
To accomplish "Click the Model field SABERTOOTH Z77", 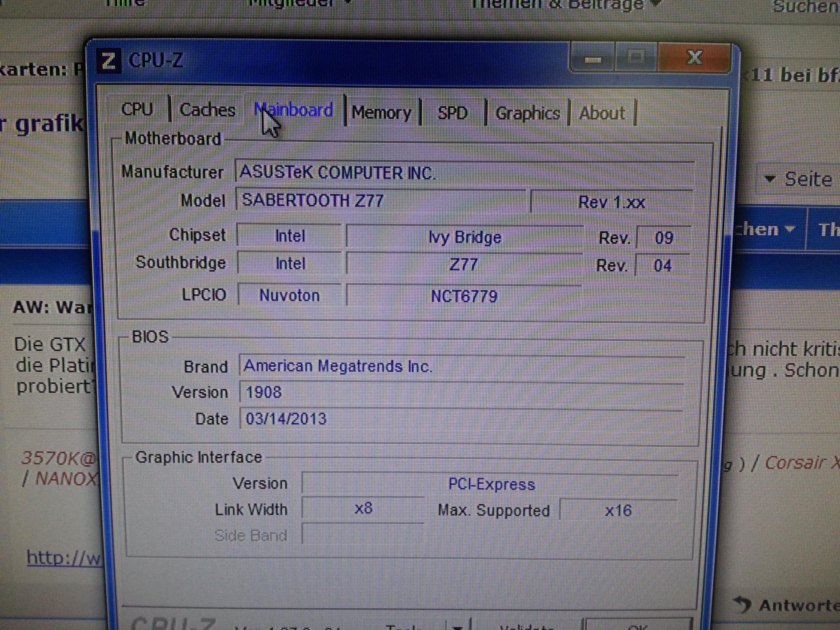I will coord(380,201).
